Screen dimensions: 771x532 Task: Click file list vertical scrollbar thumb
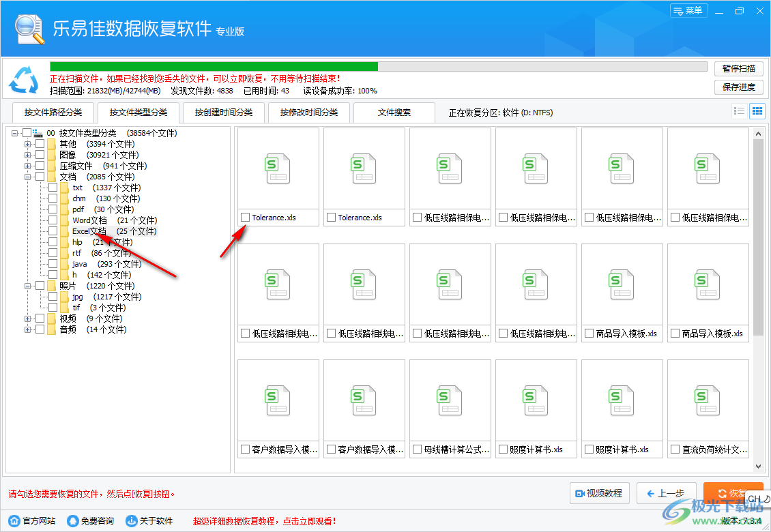758,237
